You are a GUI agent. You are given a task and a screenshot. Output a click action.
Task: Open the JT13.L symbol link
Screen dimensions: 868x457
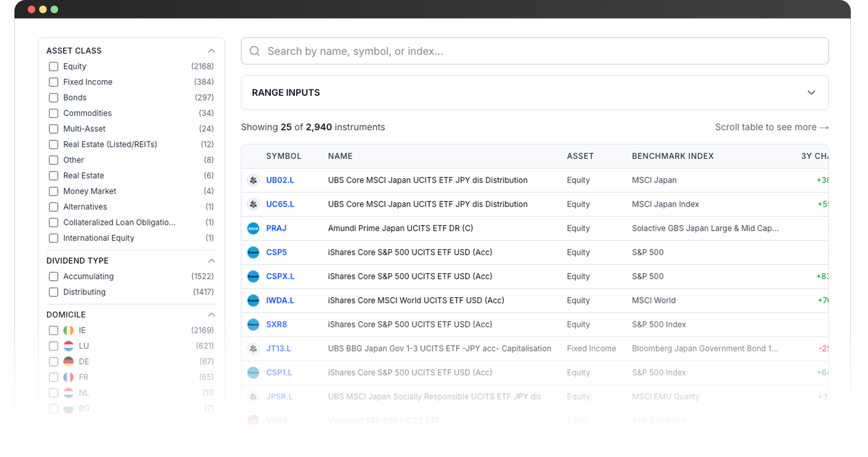(278, 348)
